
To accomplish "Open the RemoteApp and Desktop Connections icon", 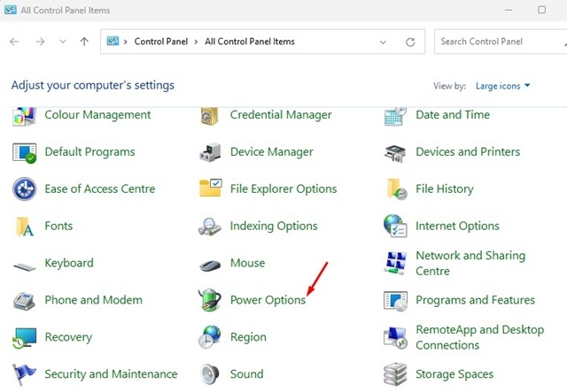I will pos(395,338).
